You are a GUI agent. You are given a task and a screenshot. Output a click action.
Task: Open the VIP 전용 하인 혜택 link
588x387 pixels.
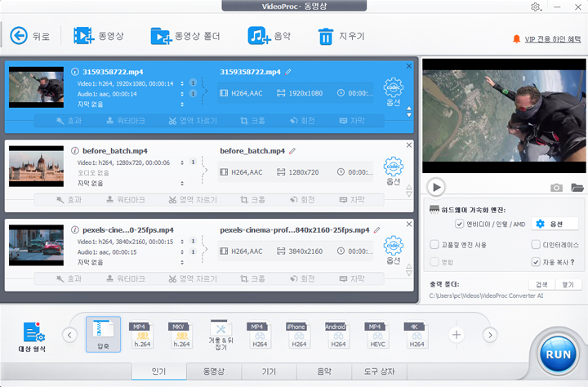coord(552,39)
